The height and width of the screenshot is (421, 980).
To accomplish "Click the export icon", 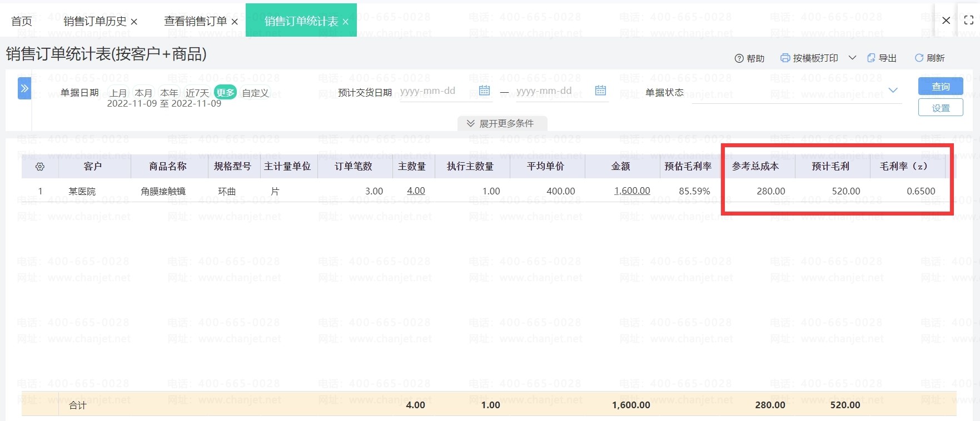I will [x=871, y=58].
